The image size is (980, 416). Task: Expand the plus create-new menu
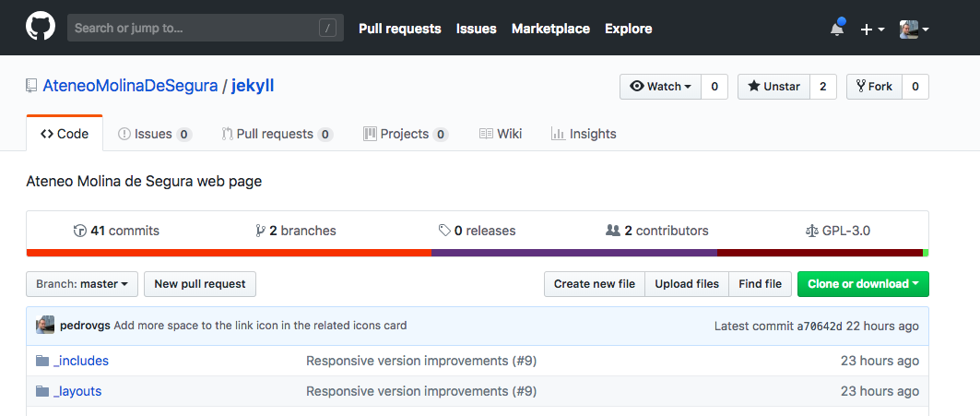point(872,29)
